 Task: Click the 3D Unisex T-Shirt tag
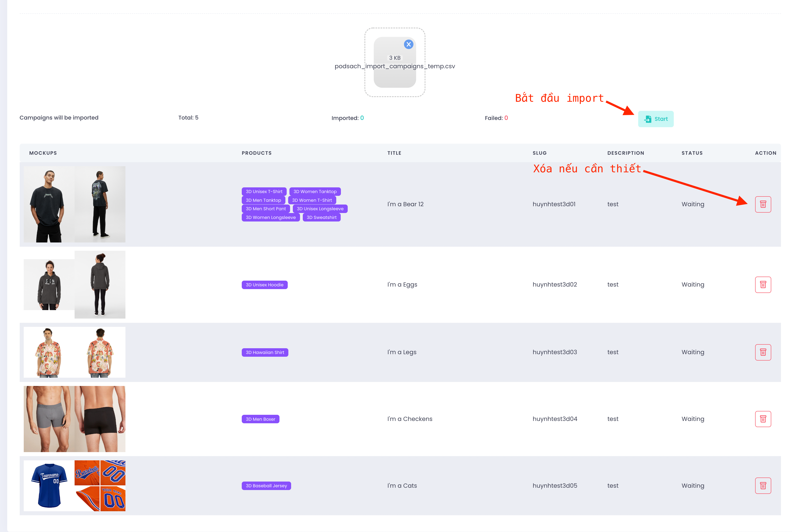(264, 192)
